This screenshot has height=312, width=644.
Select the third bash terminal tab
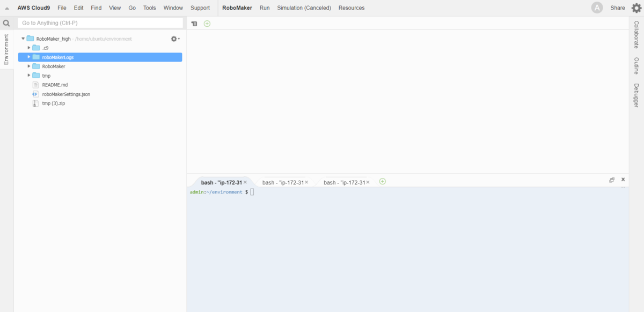[344, 182]
